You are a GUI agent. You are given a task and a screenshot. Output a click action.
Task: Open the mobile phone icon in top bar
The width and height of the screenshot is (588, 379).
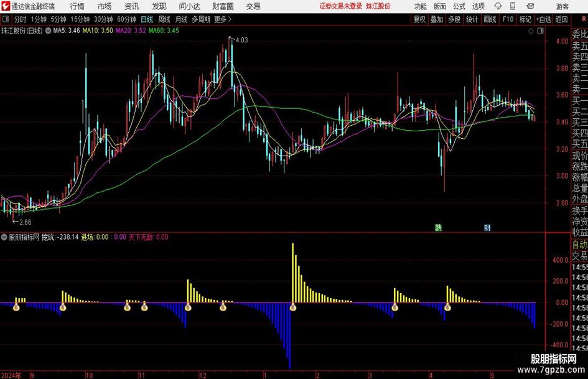coord(513,6)
